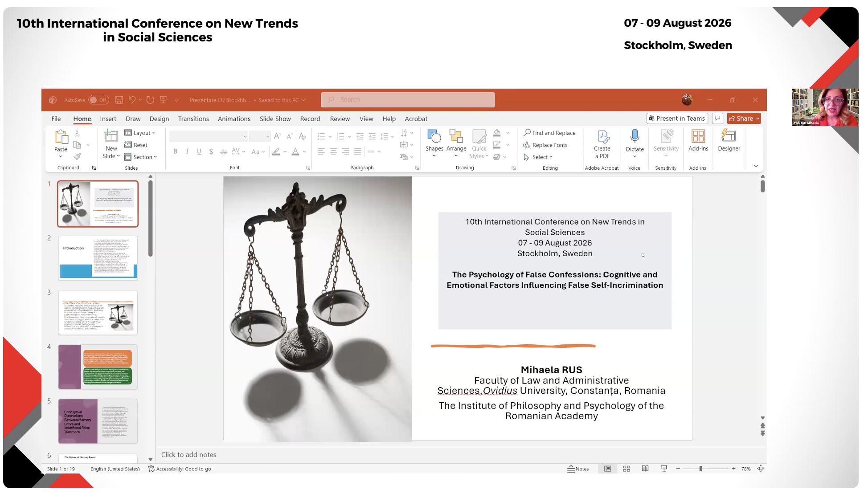Screen dimensions: 868x494
Task: Open the Designer pane
Action: [729, 140]
